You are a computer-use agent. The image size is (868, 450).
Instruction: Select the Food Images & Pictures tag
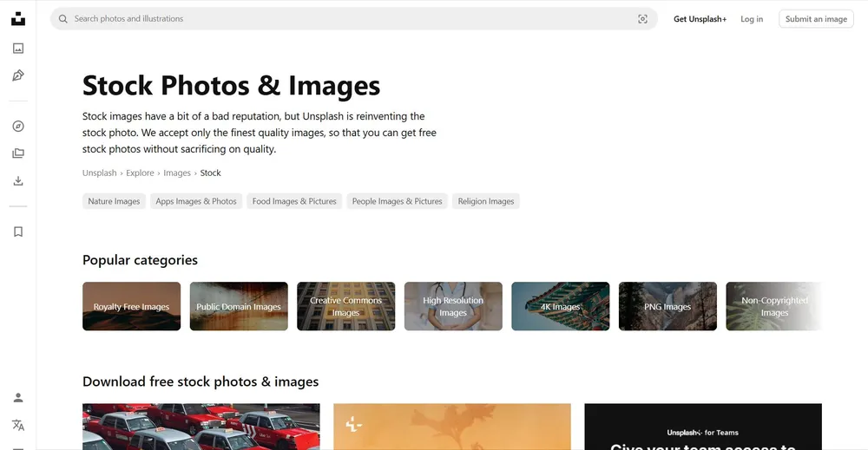pyautogui.click(x=294, y=201)
